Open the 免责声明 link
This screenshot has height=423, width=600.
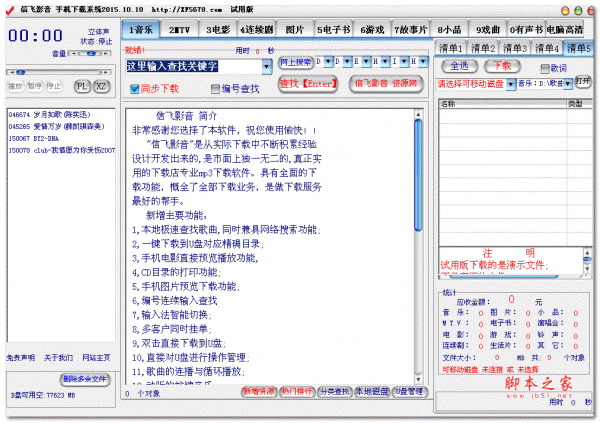point(21,358)
